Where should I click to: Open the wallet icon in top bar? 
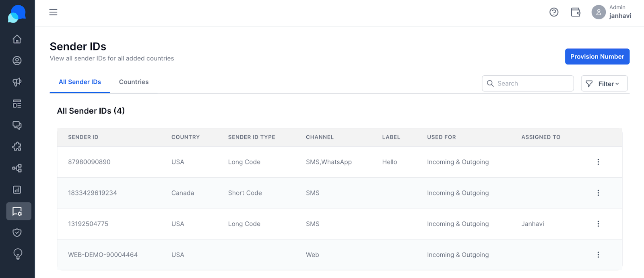576,12
